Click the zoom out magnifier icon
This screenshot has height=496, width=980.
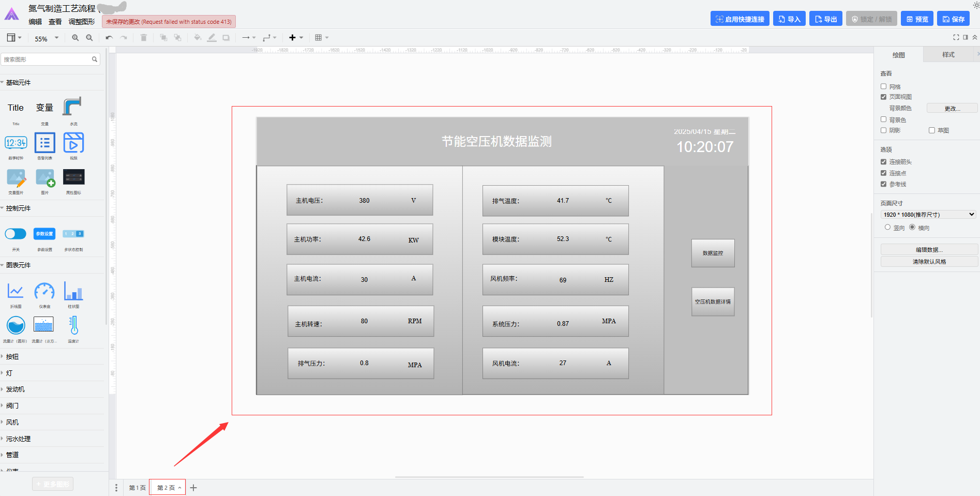pos(89,38)
